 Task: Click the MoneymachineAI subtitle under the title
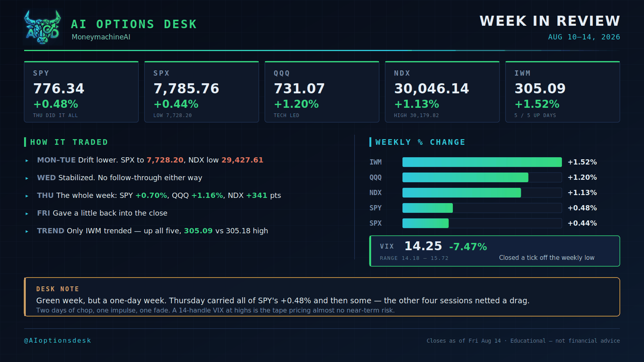pos(101,37)
